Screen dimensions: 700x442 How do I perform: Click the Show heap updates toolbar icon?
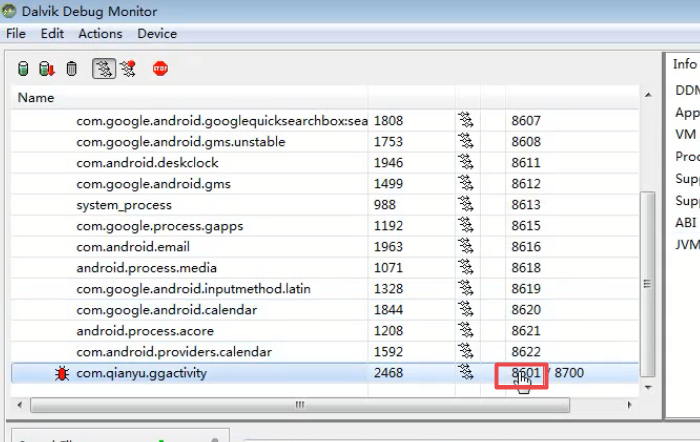(x=23, y=69)
